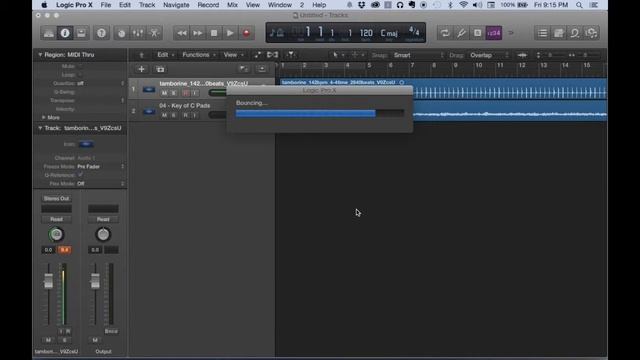Click the track area up-arrow button
Screen dimensions: 640x360
click(x=142, y=55)
